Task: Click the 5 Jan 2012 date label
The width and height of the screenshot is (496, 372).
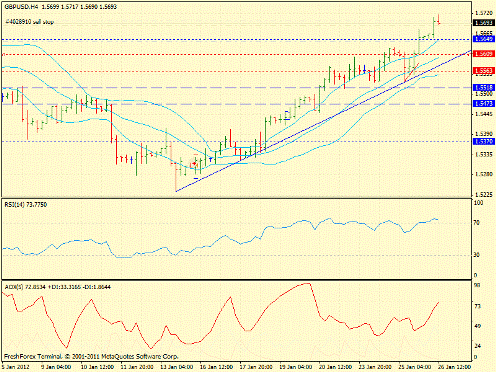Action: [16, 367]
